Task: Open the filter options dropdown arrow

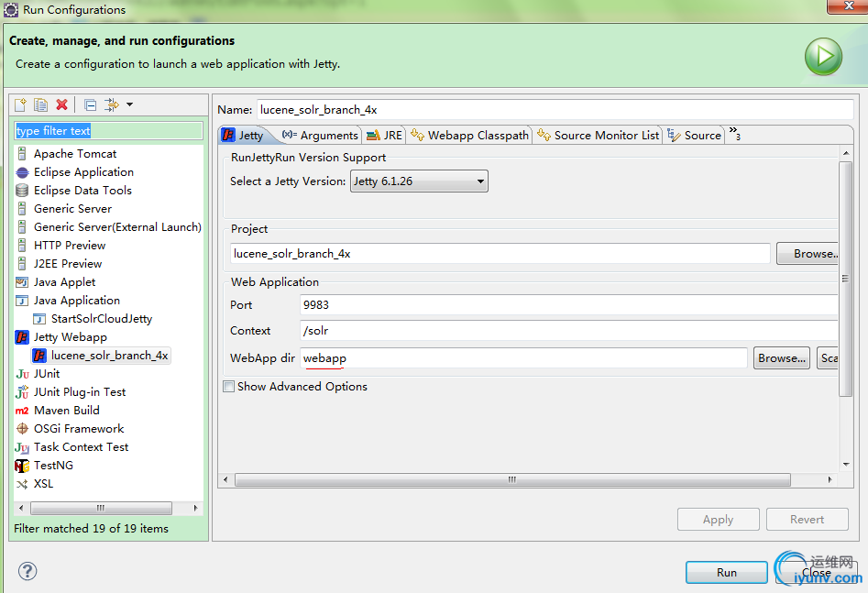Action: (x=129, y=104)
